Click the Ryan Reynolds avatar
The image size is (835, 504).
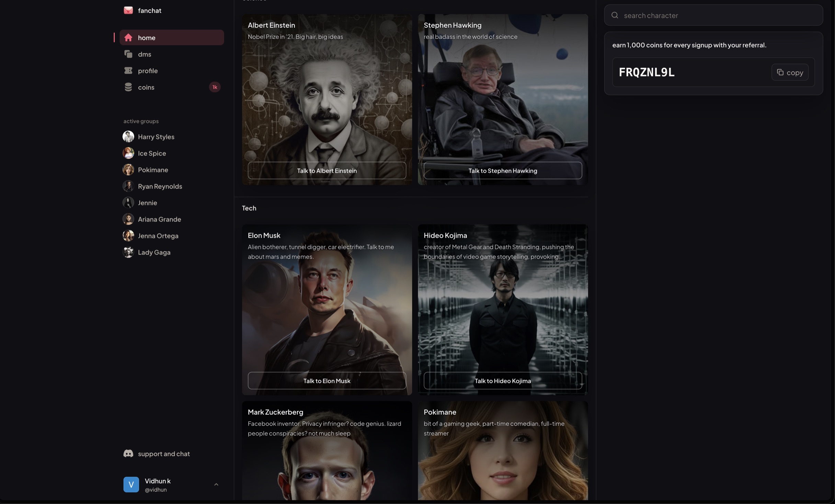pyautogui.click(x=128, y=186)
